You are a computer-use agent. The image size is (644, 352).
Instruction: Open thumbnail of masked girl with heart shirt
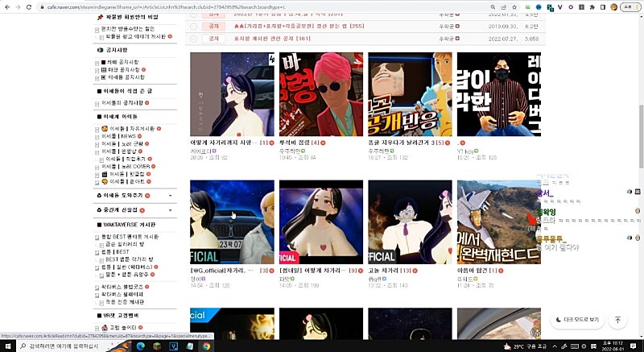tap(321, 222)
